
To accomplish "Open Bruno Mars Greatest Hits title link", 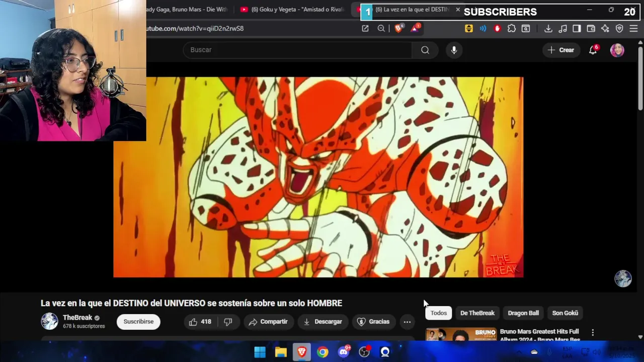I will [x=539, y=335].
